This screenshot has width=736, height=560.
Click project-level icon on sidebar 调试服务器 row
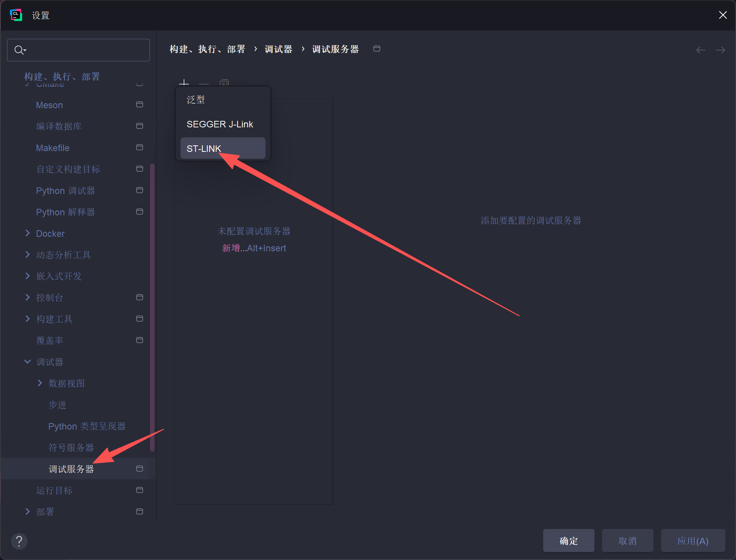click(140, 469)
